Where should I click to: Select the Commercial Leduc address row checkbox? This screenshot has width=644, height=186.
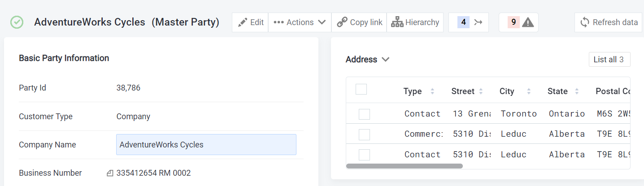[x=364, y=134]
